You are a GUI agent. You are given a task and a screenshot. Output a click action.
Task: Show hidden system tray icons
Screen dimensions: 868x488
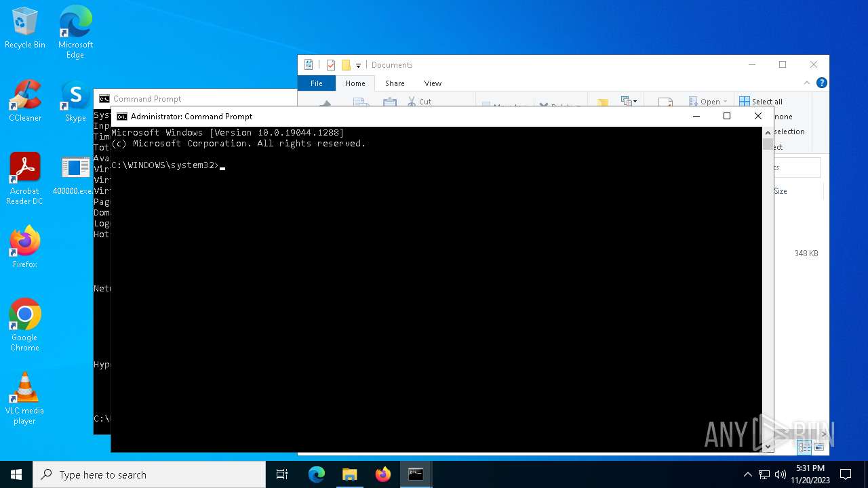747,474
